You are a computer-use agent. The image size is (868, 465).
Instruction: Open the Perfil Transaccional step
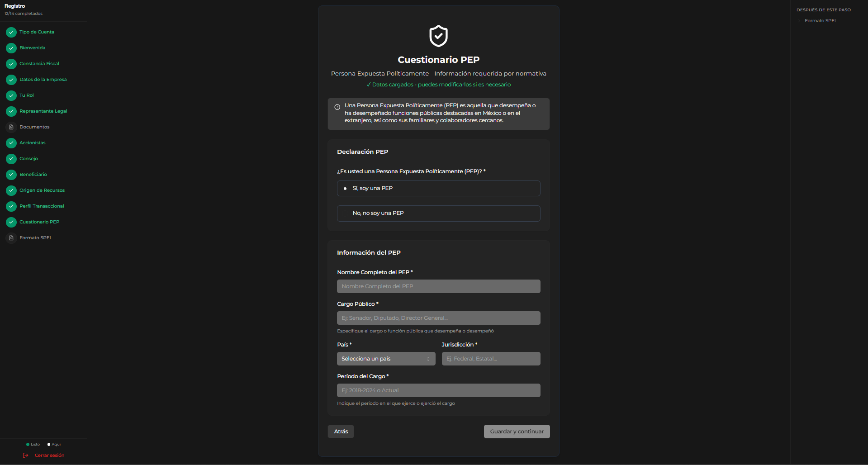[42, 206]
